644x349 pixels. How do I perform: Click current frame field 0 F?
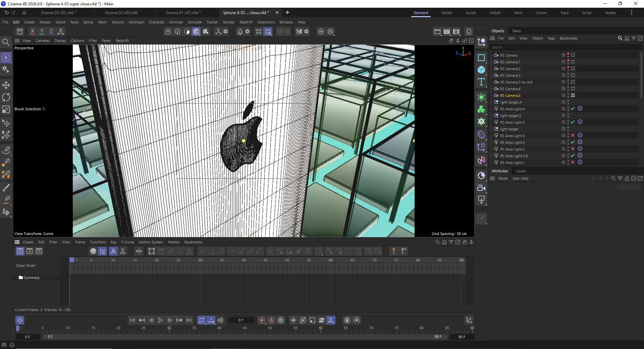[241, 320]
